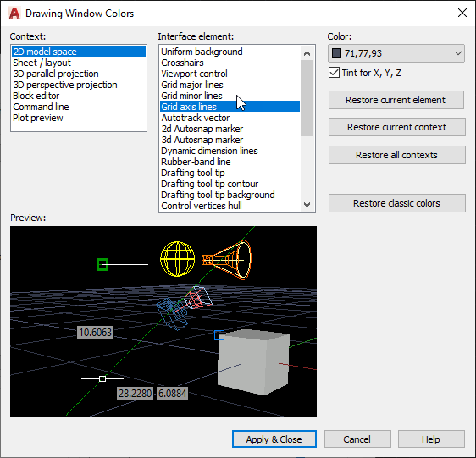Click Restore current context button

coord(396,127)
